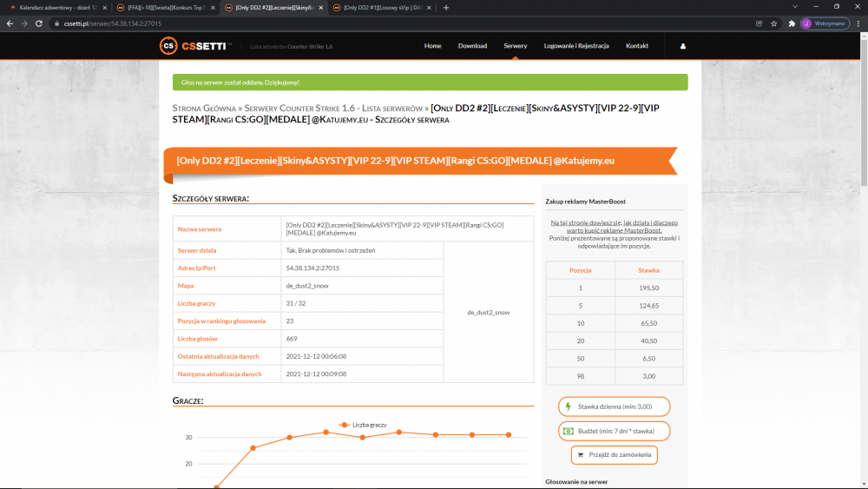The image size is (868, 489).
Task: Click Serwery Counter Strike 1.6 breadcrumb
Action: pyautogui.click(x=333, y=109)
